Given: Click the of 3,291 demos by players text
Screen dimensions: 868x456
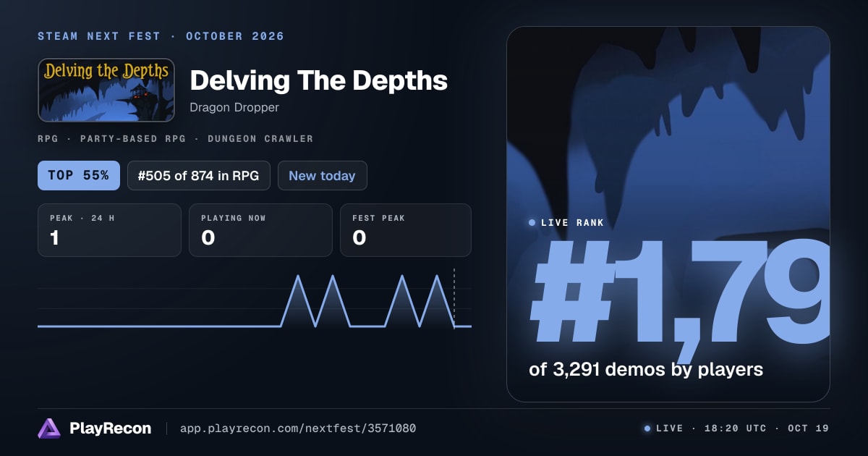Looking at the screenshot, I should pos(646,369).
